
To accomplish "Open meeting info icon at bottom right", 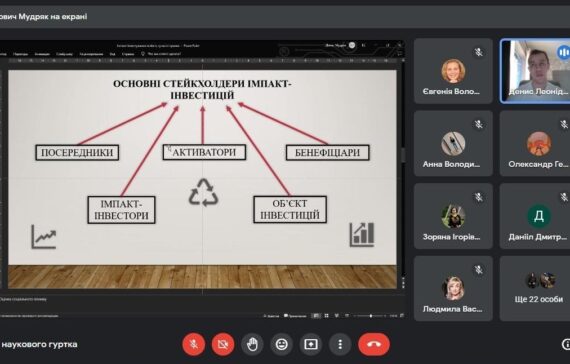I will 566,344.
